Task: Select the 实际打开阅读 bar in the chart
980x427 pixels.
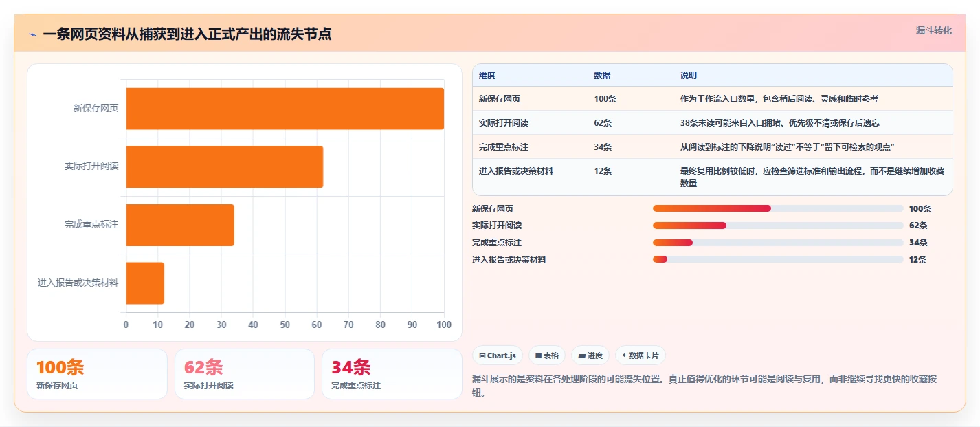Action: tap(224, 166)
